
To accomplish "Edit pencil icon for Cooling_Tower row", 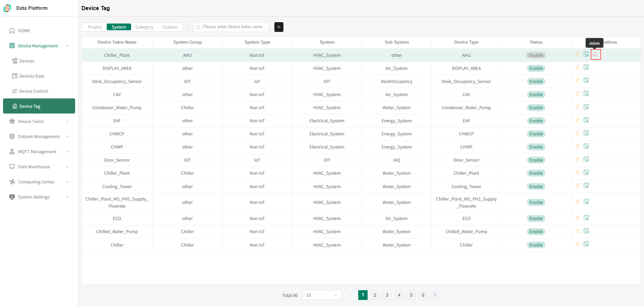I will point(578,185).
